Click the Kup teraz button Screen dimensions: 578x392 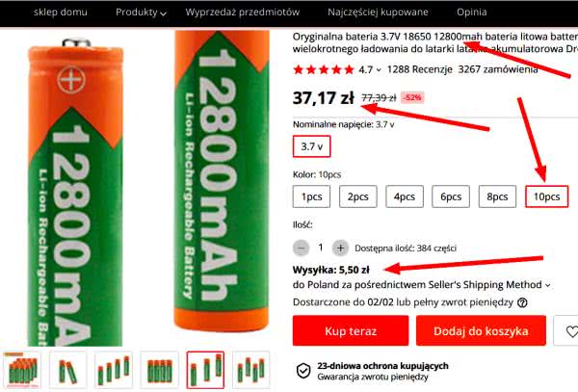(351, 331)
